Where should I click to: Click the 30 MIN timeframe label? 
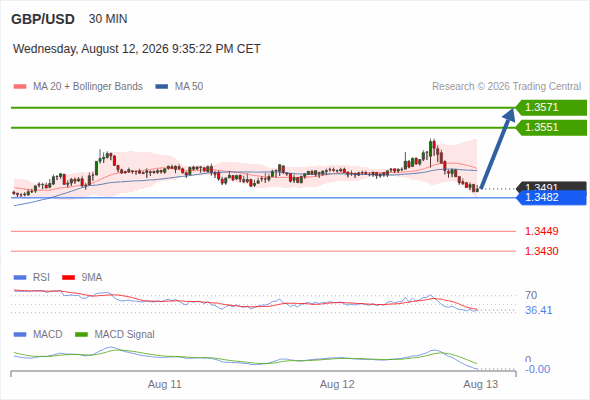tap(108, 19)
